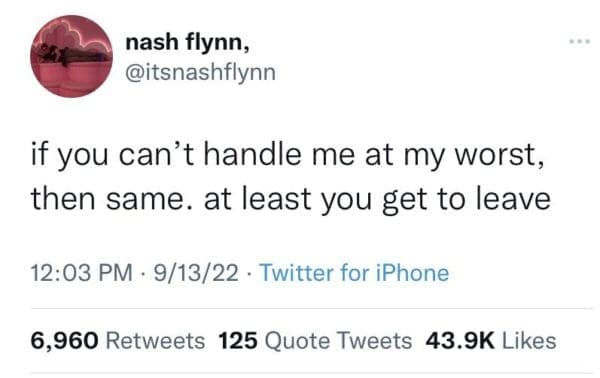Click the Likes label
600x378 pixels.
tap(529, 341)
